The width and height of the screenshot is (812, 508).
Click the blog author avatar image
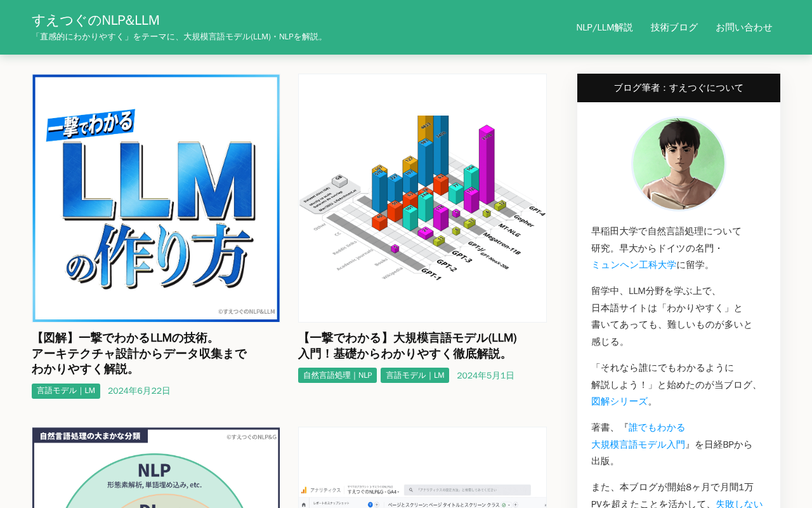click(679, 164)
